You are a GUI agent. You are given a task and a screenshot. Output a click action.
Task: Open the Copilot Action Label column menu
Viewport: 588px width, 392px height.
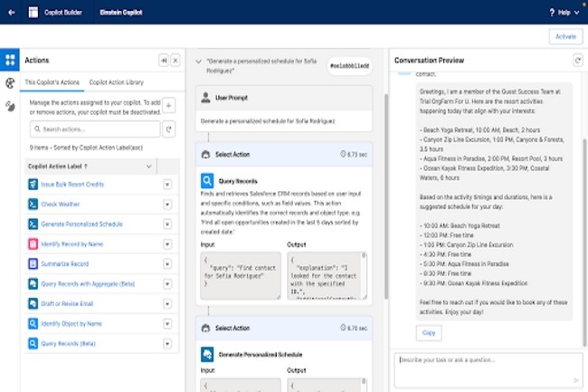pyautogui.click(x=149, y=167)
